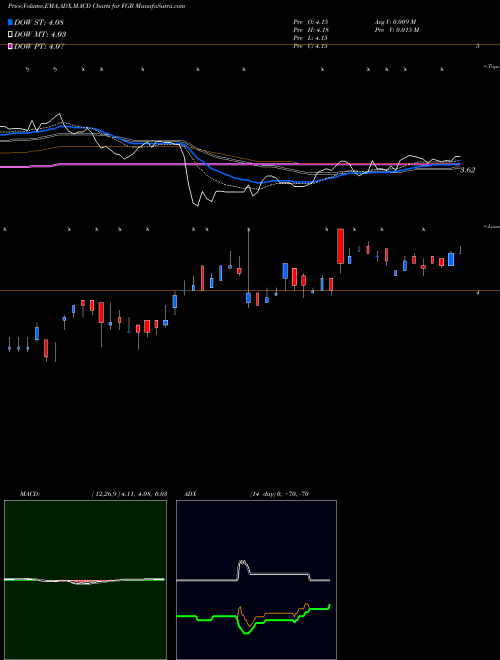Click the magenta DOW PT legend swatch
Screen dimensions: 500x660
click(10, 46)
